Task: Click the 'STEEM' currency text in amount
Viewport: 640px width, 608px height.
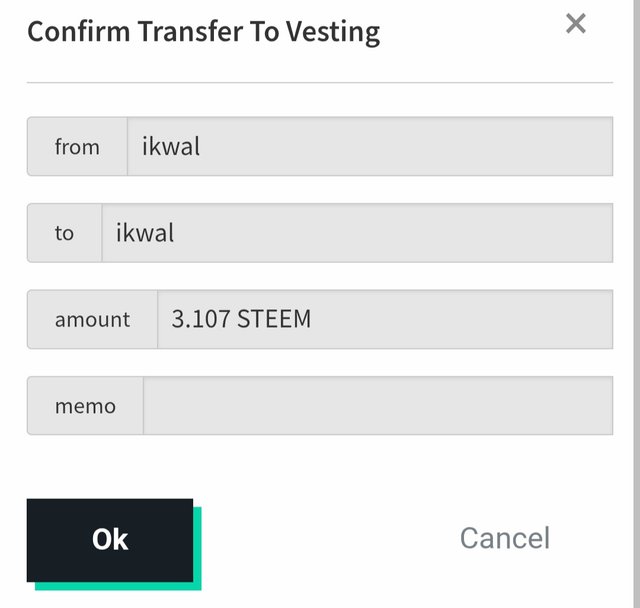Action: pos(274,320)
